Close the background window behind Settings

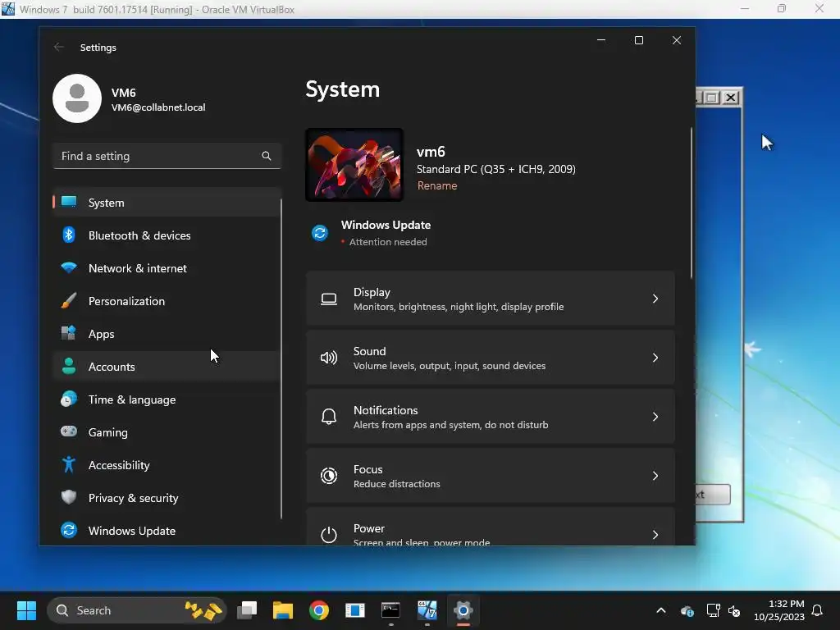731,98
